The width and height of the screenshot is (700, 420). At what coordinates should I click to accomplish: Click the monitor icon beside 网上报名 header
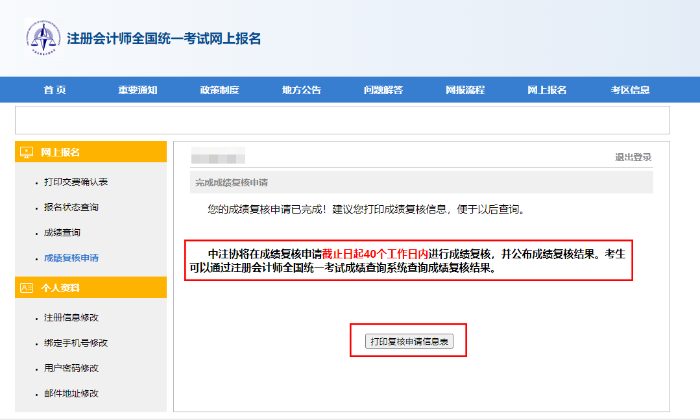[27, 152]
